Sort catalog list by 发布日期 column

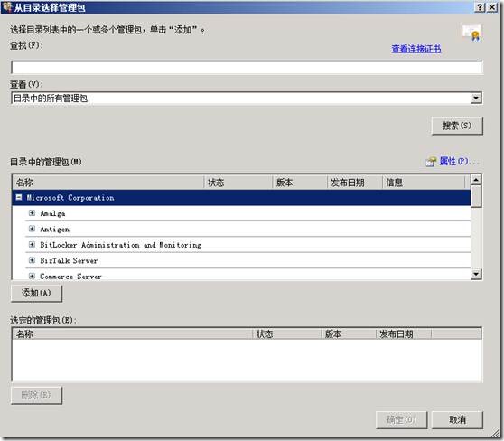(355, 183)
